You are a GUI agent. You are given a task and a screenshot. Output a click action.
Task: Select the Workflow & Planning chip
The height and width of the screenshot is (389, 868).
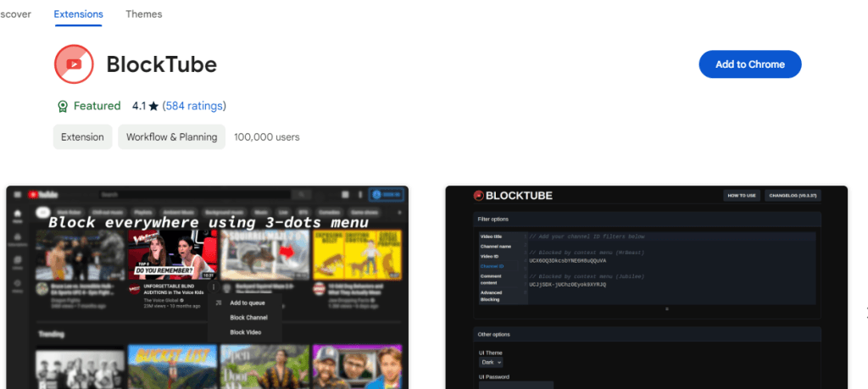(x=171, y=136)
